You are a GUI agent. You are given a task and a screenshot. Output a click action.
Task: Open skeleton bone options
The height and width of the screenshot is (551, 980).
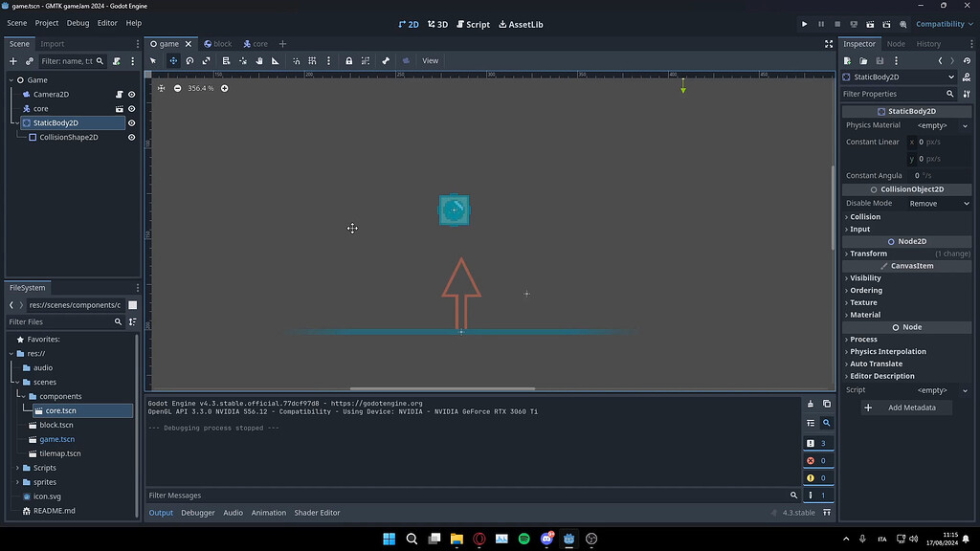(386, 60)
